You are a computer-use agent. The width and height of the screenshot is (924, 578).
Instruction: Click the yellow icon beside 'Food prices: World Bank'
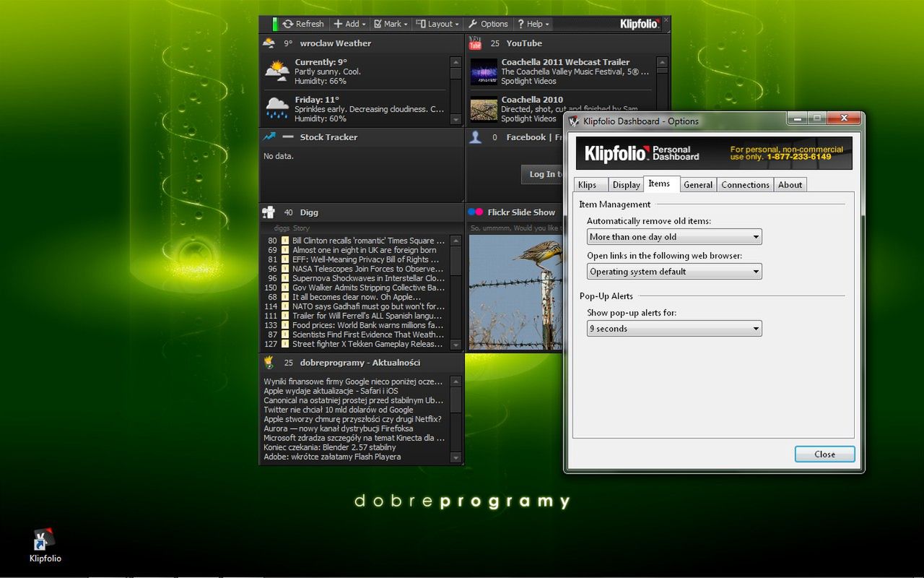click(x=285, y=325)
